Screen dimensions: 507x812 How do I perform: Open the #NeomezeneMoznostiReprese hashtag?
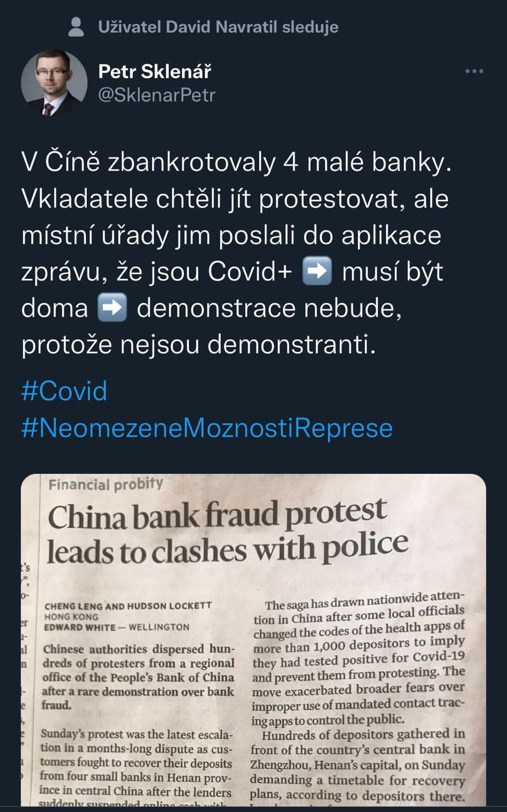pyautogui.click(x=207, y=428)
